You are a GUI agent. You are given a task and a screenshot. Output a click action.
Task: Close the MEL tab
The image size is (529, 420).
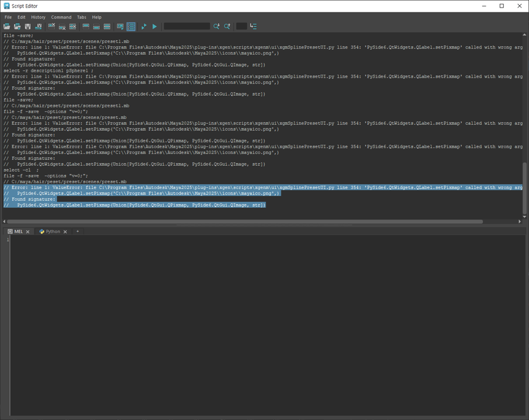[x=27, y=231]
